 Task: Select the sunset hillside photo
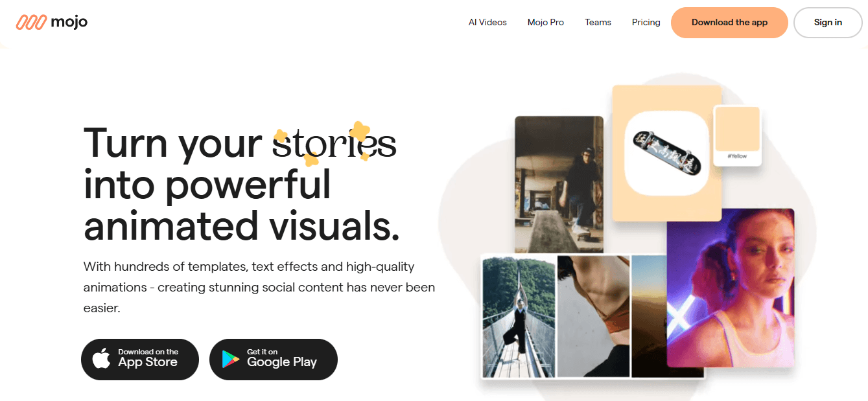click(x=649, y=316)
